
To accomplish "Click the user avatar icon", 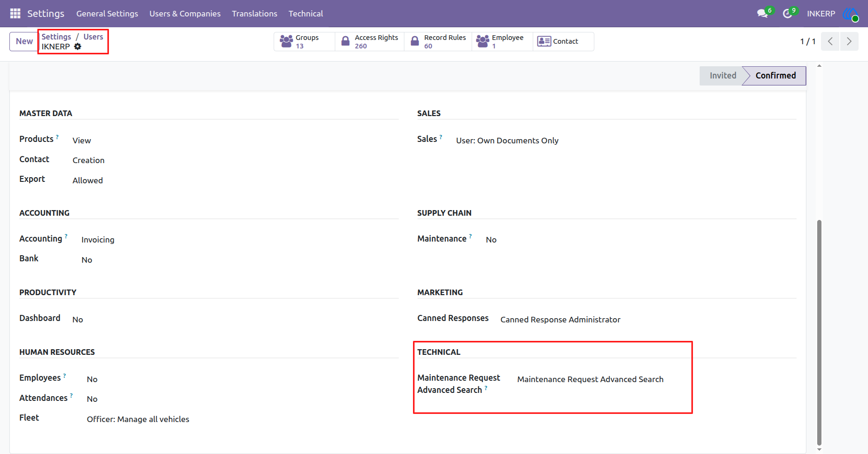I will (x=851, y=14).
